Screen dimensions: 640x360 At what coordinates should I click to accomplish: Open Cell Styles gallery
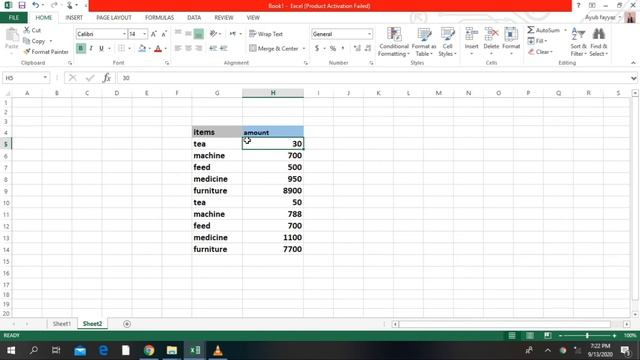[x=447, y=42]
